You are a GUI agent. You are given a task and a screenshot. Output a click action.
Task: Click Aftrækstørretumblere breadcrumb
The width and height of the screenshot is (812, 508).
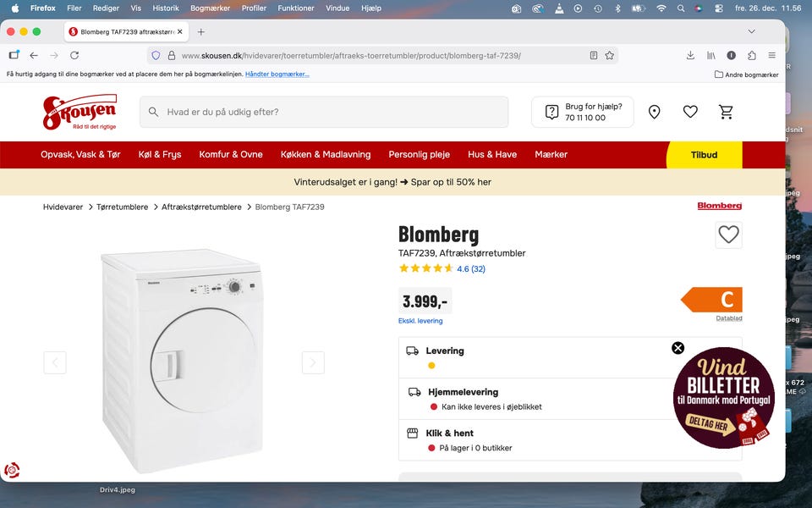pyautogui.click(x=201, y=207)
